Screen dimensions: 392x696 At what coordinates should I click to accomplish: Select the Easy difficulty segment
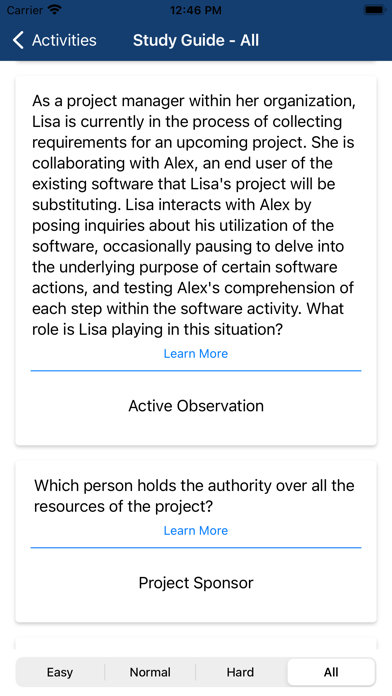click(60, 672)
